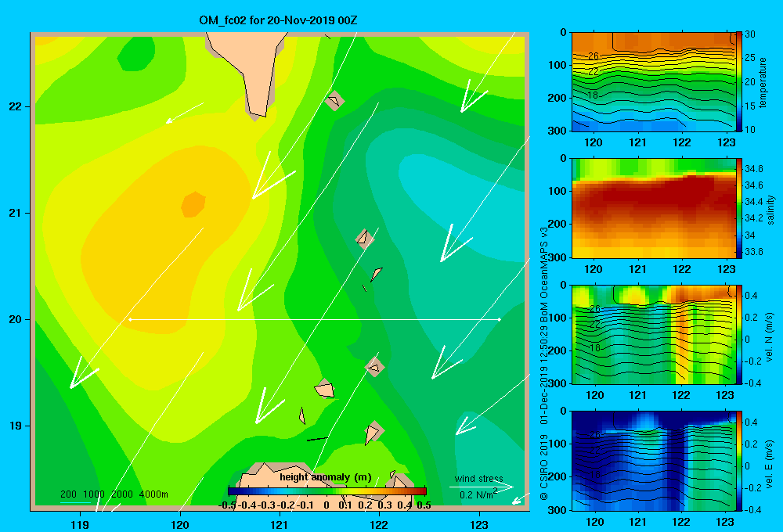The height and width of the screenshot is (532, 783).
Task: Click the "vel. E (m/s)" vertical label
Action: tap(769, 464)
